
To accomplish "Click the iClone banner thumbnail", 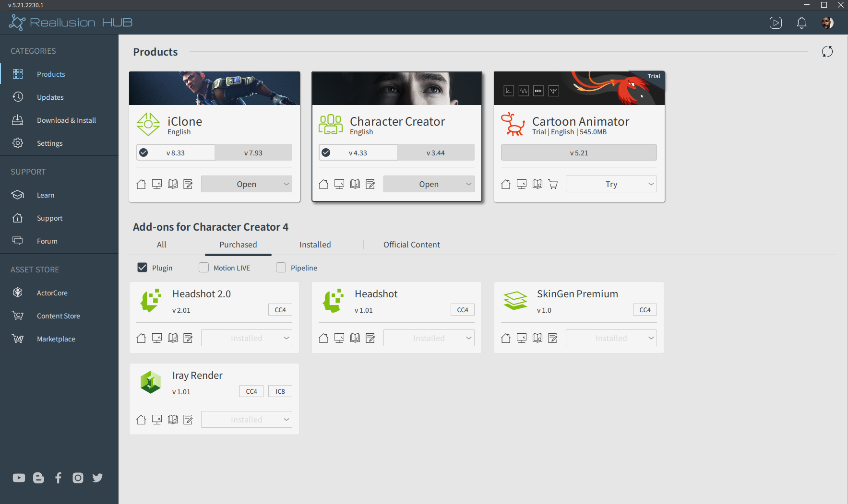I will [215, 88].
